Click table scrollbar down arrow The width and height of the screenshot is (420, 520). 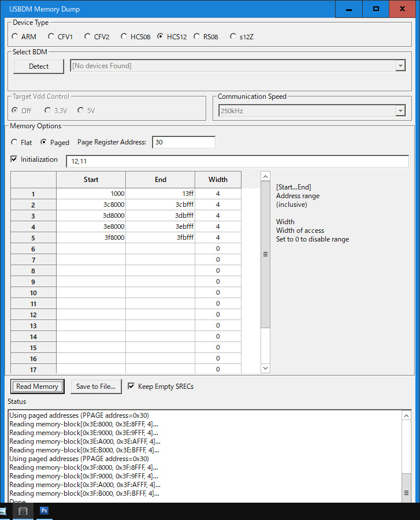[x=266, y=368]
